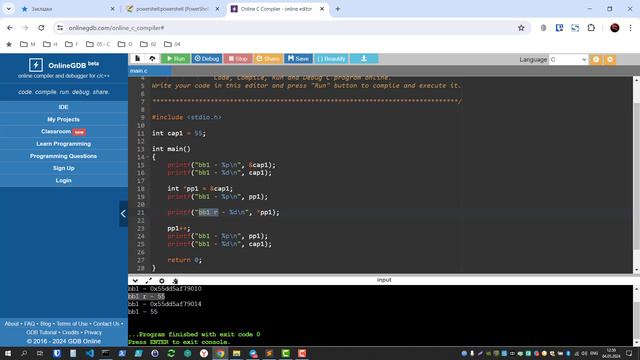Open the Language dropdown
The height and width of the screenshot is (360, 640).
tap(568, 60)
